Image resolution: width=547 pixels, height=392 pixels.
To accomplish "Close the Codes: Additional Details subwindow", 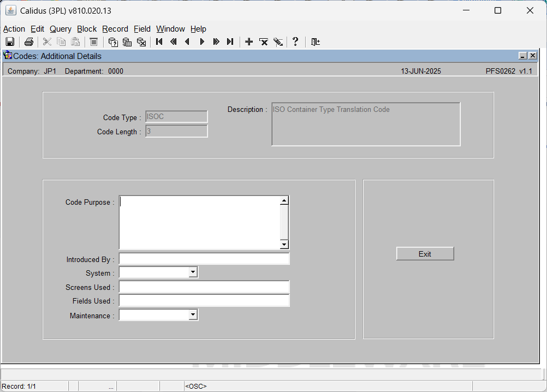I will [532, 56].
